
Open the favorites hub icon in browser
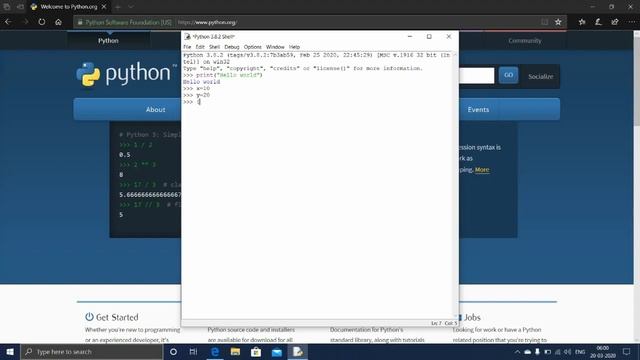pos(582,22)
